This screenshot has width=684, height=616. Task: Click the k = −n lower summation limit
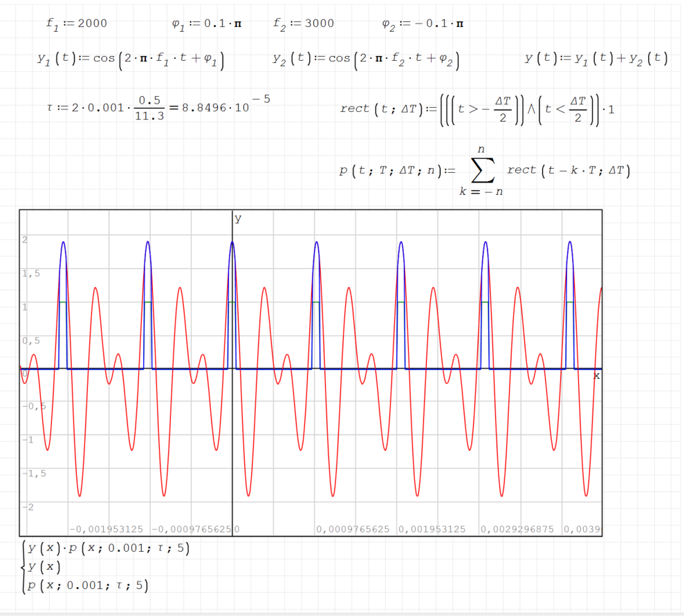(481, 192)
